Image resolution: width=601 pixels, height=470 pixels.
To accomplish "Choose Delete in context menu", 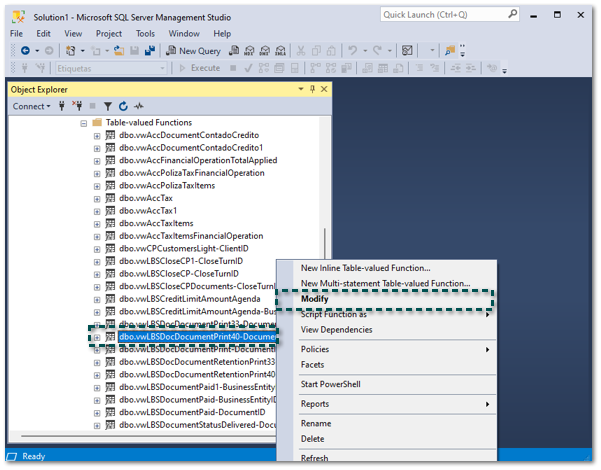I will point(386,439).
